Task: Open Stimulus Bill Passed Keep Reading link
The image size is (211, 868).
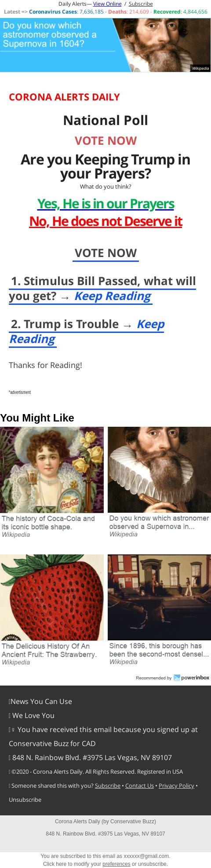Action: point(113,296)
